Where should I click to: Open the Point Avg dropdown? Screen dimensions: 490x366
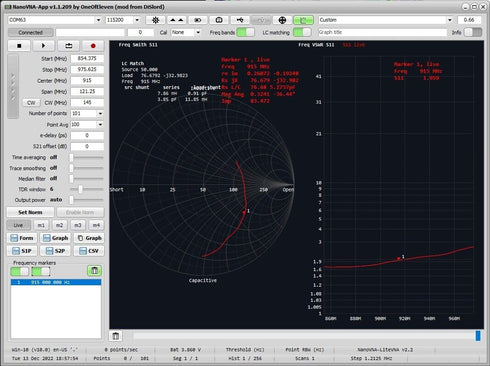[100, 125]
